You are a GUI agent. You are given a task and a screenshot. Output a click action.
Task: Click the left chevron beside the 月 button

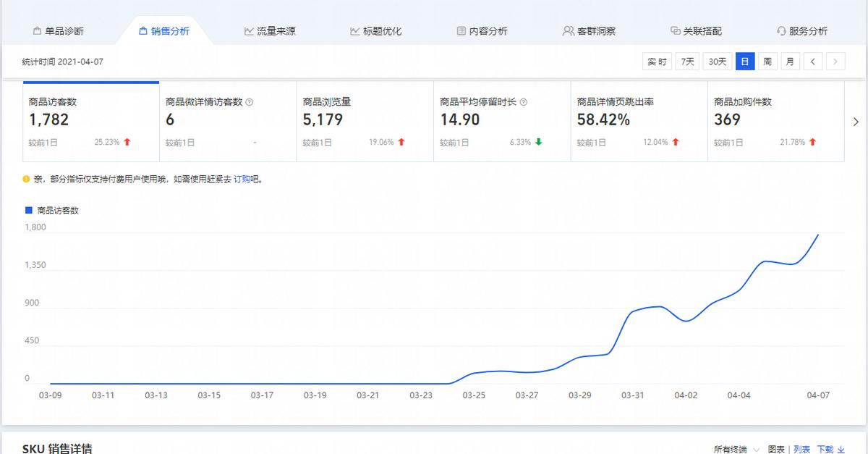[x=813, y=62]
